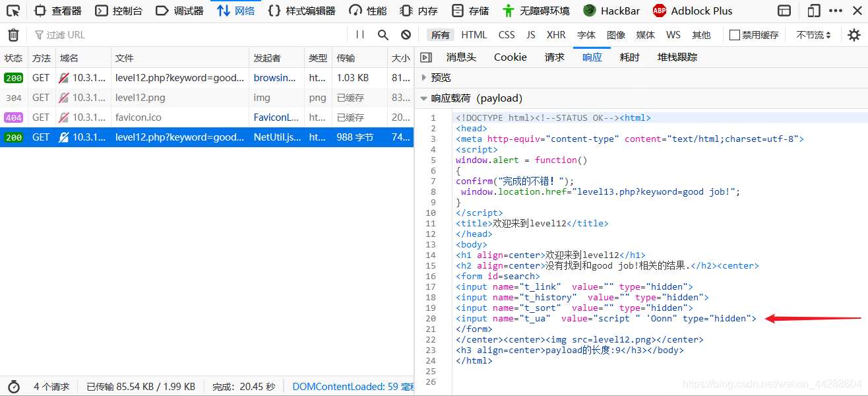
Task: Open the request search magnifier
Action: click(383, 35)
